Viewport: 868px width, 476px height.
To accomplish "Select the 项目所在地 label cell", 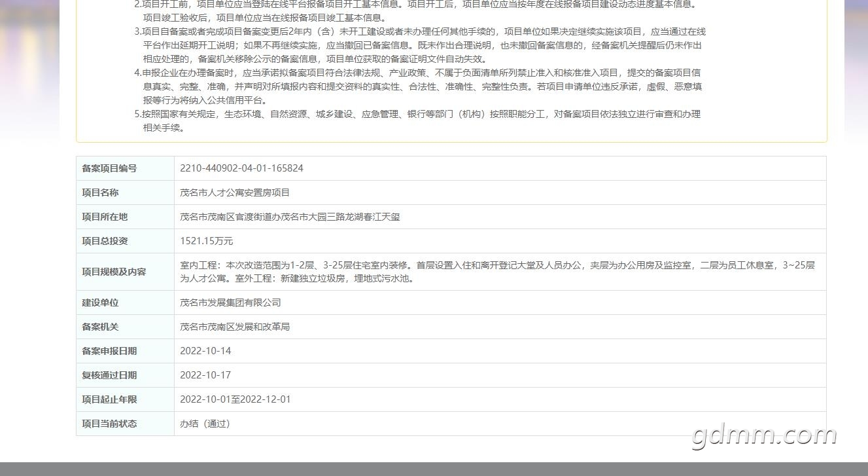I will pos(125,217).
